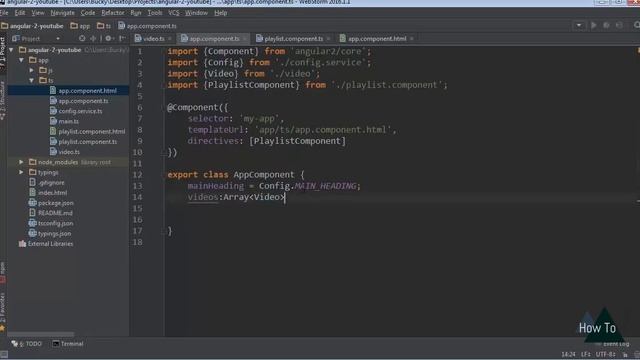The height and width of the screenshot is (360, 640).
Task: Open the TODO tool window
Action: pyautogui.click(x=27, y=344)
